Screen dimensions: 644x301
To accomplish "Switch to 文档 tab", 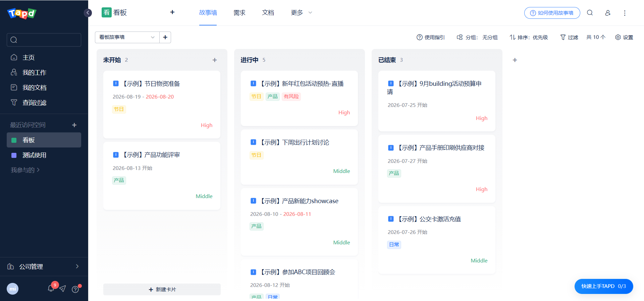I will point(268,13).
